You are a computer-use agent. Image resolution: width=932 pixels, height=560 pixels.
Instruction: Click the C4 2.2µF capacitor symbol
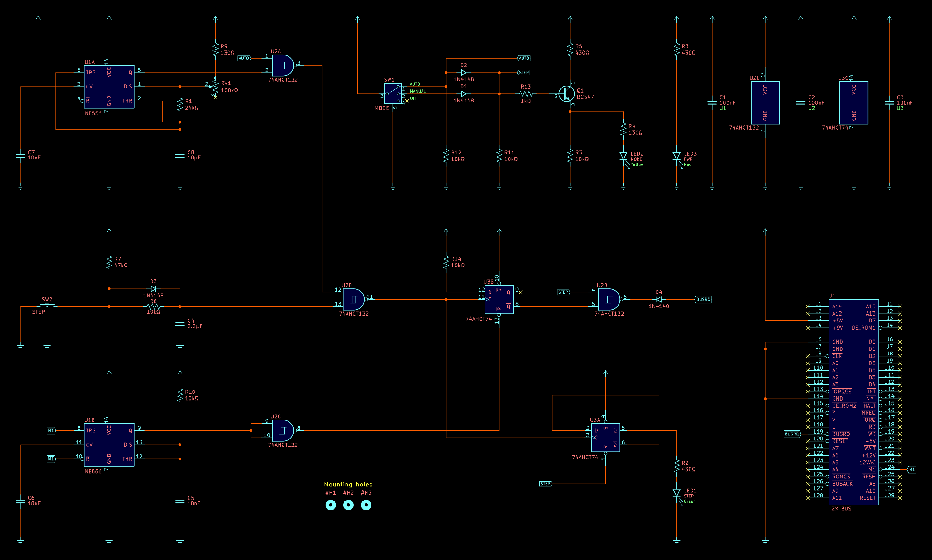point(180,324)
